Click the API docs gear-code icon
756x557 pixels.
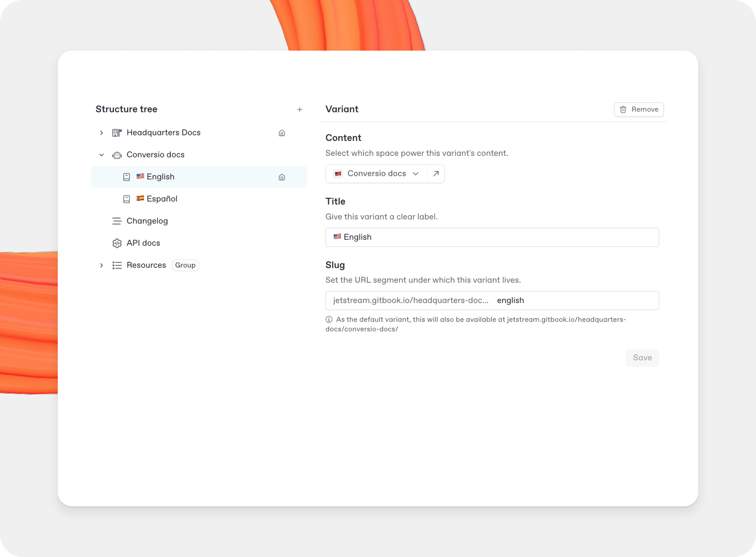(x=117, y=243)
